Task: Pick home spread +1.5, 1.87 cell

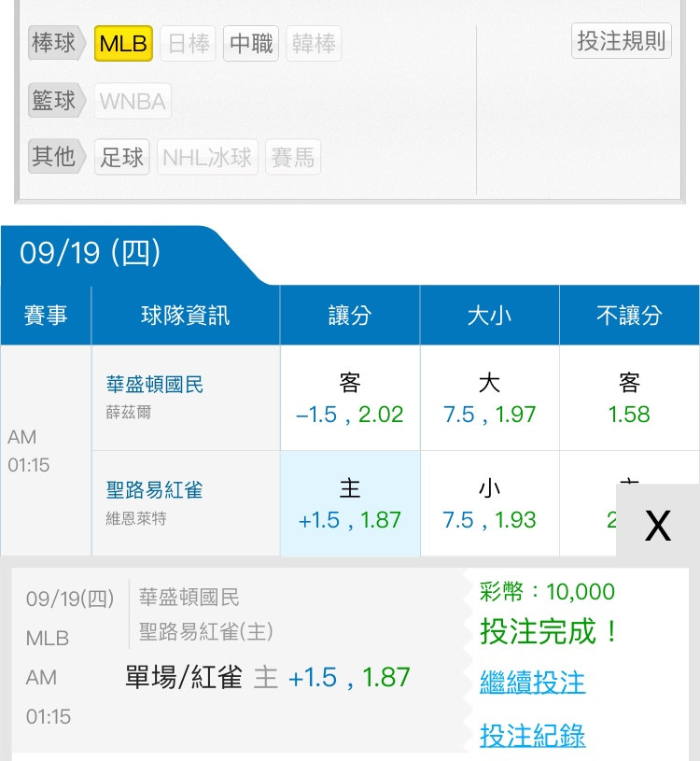Action: pyautogui.click(x=350, y=503)
